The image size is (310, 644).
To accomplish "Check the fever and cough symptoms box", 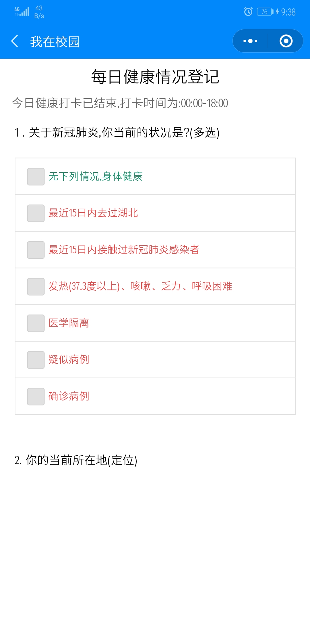I will [x=36, y=287].
